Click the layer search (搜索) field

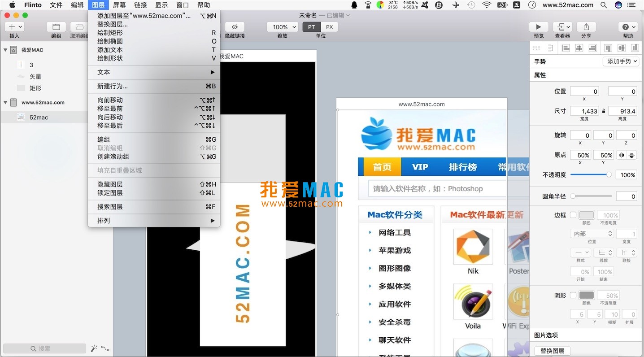44,348
